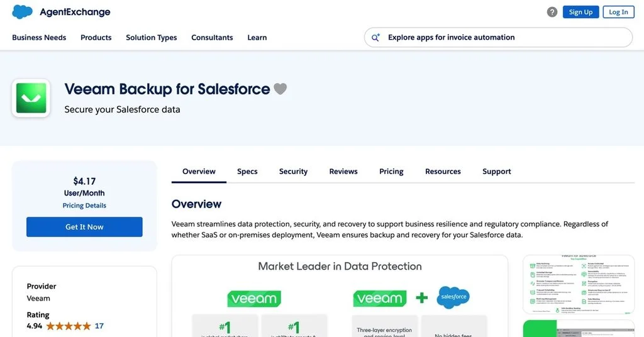Image resolution: width=644 pixels, height=337 pixels.
Task: Focus the Explore apps search field
Action: (x=498, y=37)
